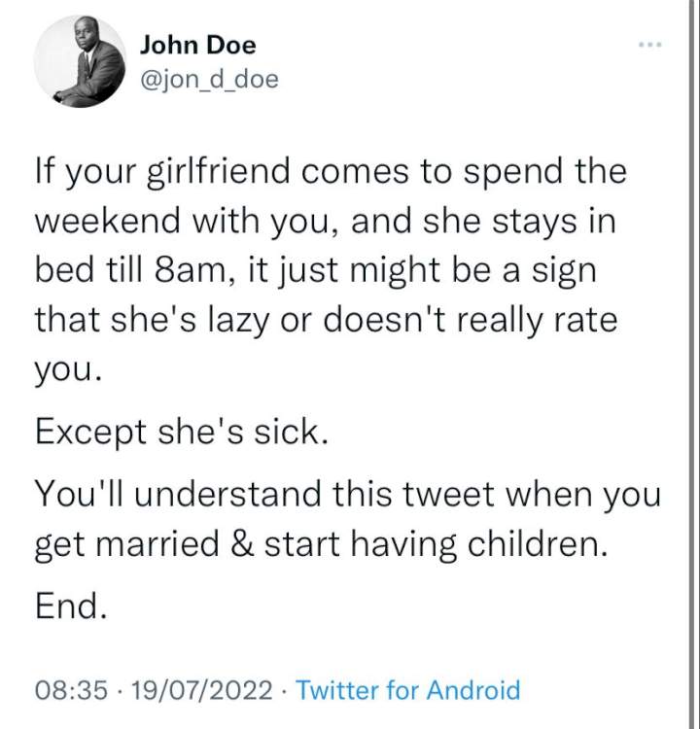
Task: Open the @jon_d_doe handle link
Action: coord(209,80)
